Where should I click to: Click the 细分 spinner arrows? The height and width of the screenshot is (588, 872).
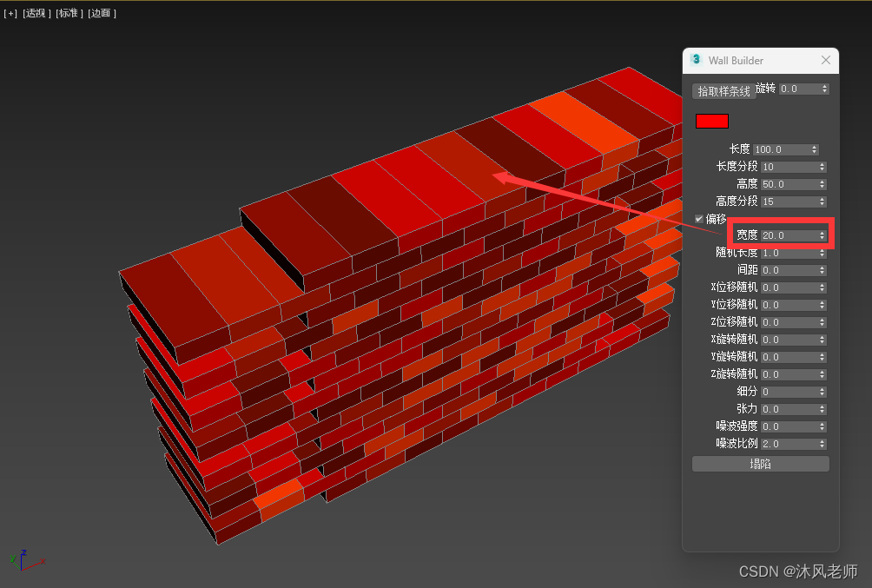tap(822, 392)
